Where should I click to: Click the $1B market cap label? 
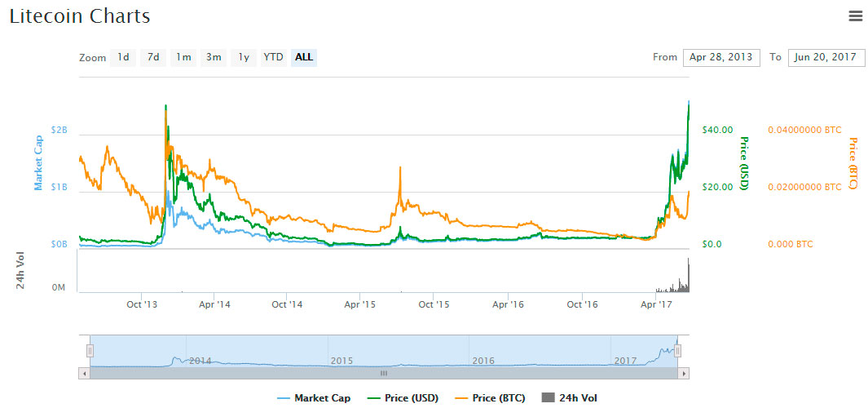click(x=59, y=187)
